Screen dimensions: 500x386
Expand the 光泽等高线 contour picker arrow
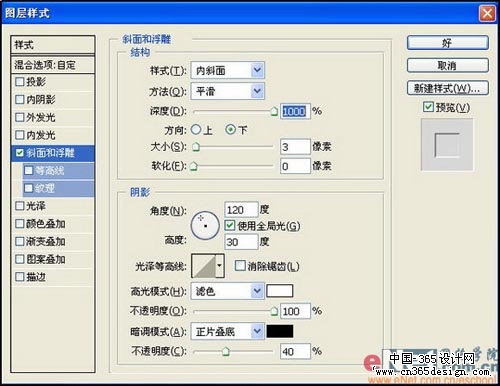pos(220,265)
